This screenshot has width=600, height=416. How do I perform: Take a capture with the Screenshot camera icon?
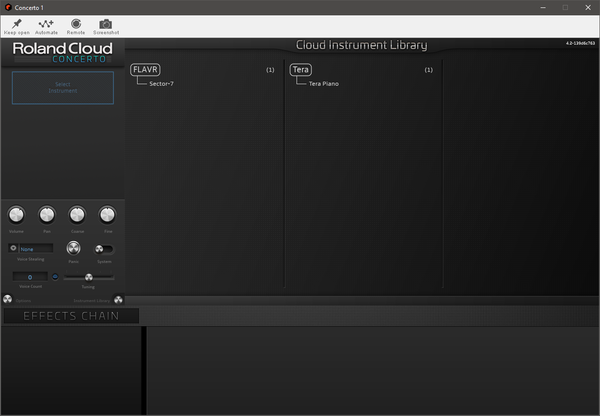click(106, 24)
